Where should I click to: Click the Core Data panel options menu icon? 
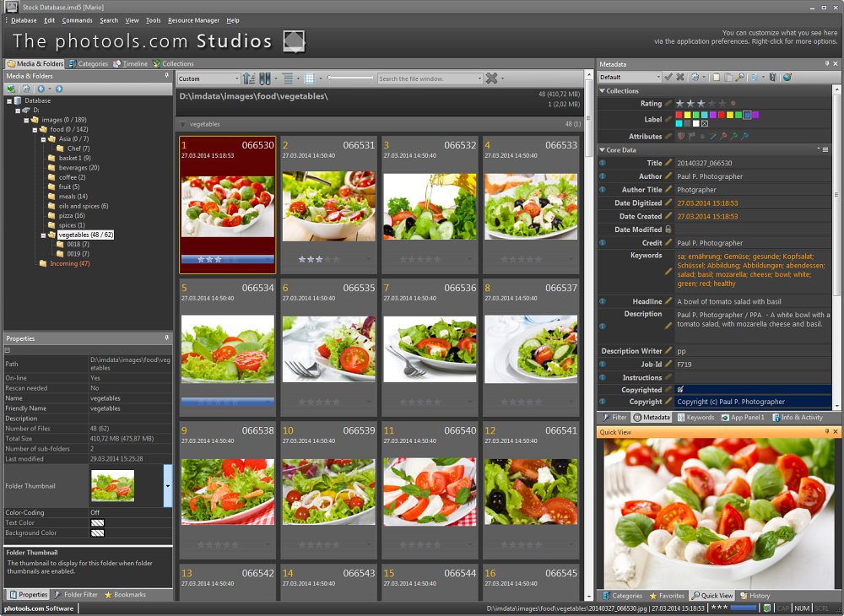pyautogui.click(x=825, y=149)
